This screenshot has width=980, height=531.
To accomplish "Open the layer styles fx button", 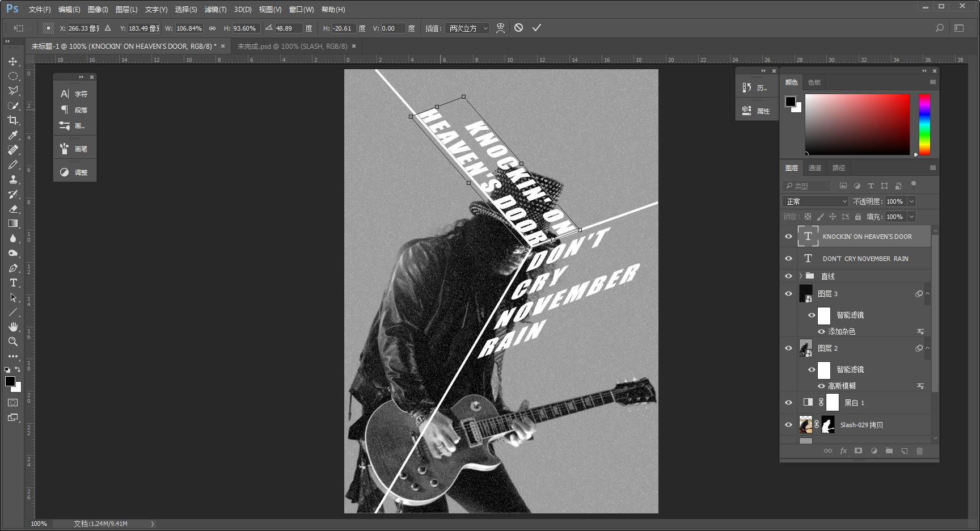I will coord(843,451).
